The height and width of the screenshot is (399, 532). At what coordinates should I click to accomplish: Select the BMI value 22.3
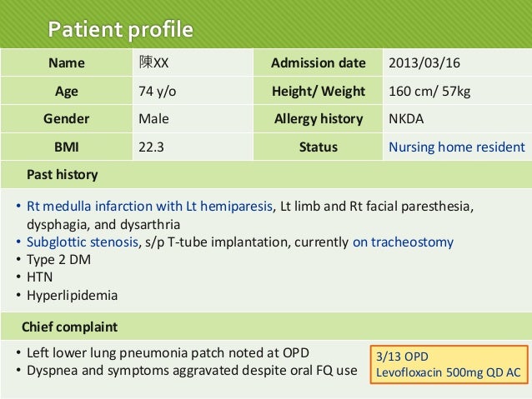click(151, 147)
